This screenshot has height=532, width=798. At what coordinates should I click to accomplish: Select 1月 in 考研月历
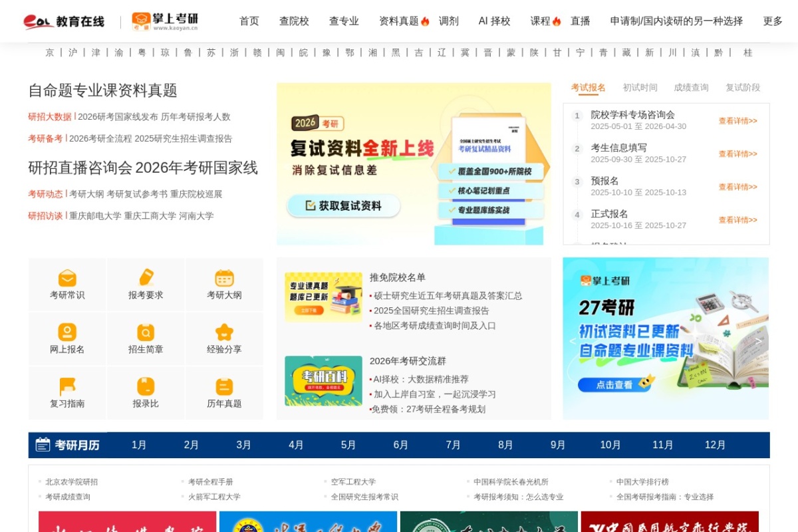[139, 445]
